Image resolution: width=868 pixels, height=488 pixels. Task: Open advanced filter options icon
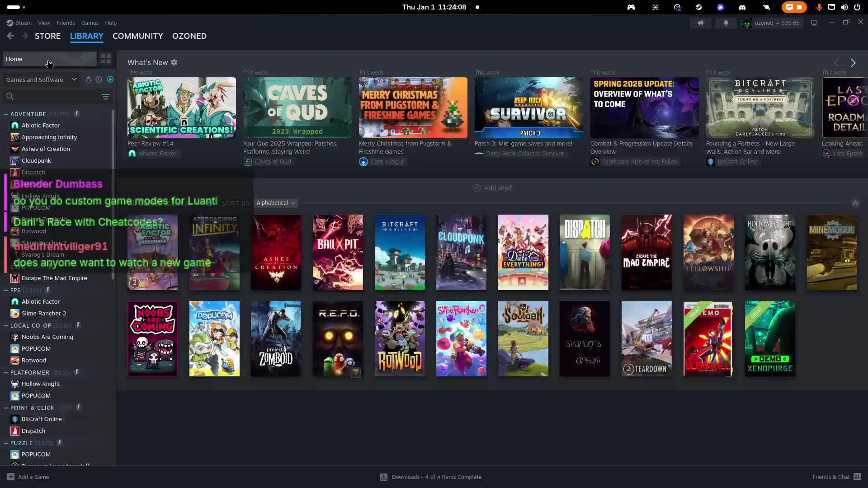[x=106, y=97]
